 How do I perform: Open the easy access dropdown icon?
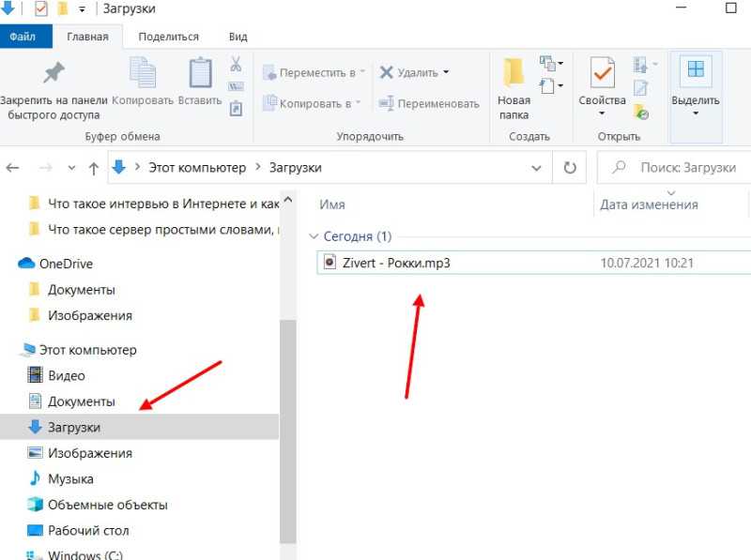(x=551, y=86)
